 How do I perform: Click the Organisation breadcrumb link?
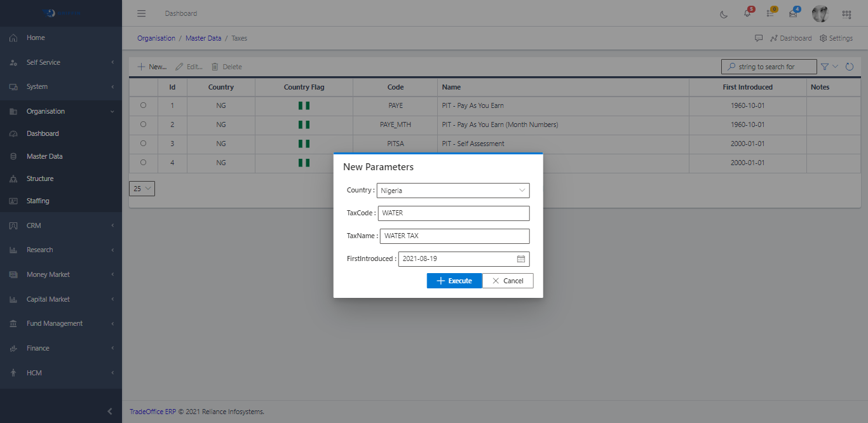pos(156,38)
